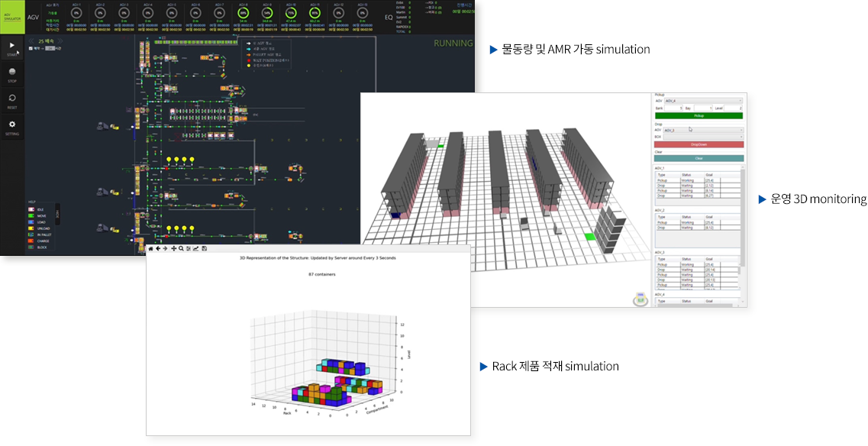Image resolution: width=868 pixels, height=446 pixels.
Task: Open SETTING with the gear icon
Action: coord(12,128)
